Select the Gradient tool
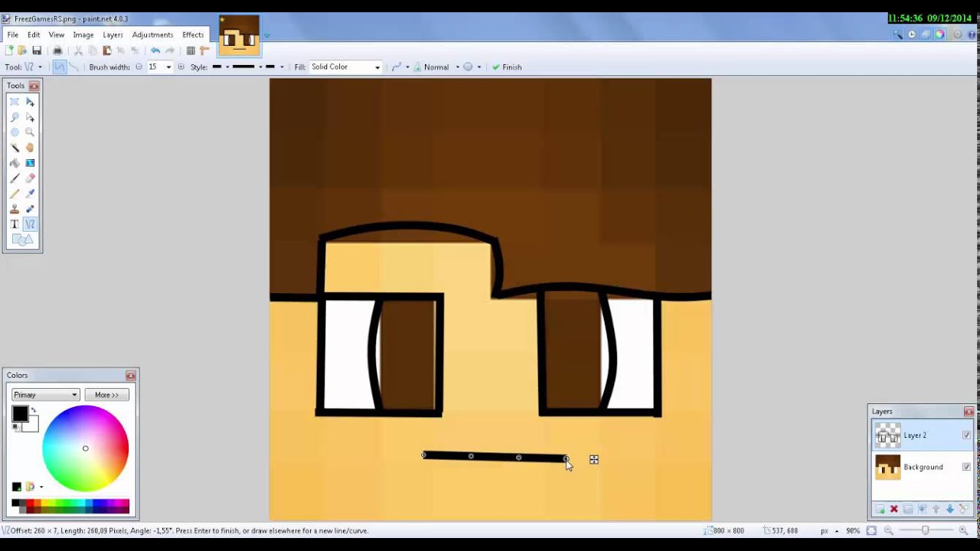 tap(30, 163)
